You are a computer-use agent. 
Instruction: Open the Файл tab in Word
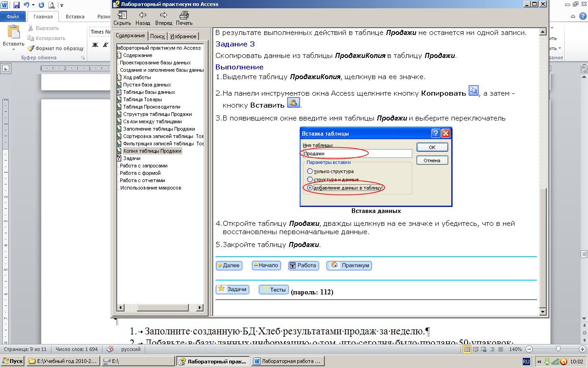[x=13, y=17]
